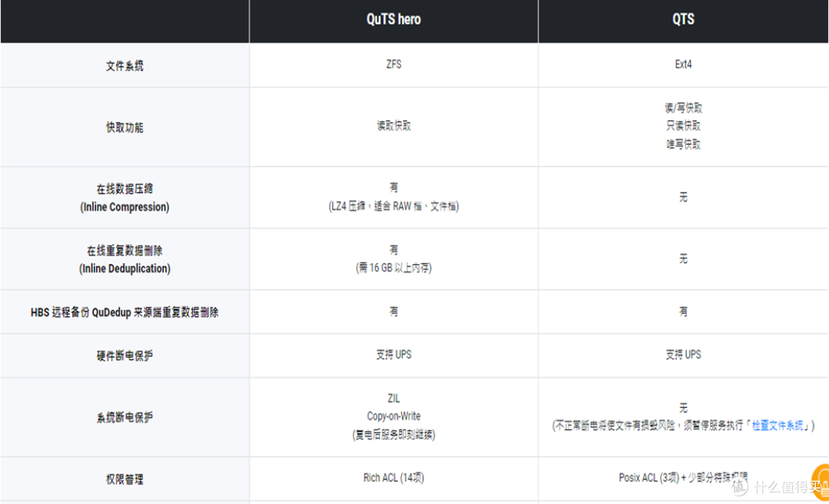The width and height of the screenshot is (829, 504).
Task: Select the 权限管理 row label
Action: click(125, 479)
